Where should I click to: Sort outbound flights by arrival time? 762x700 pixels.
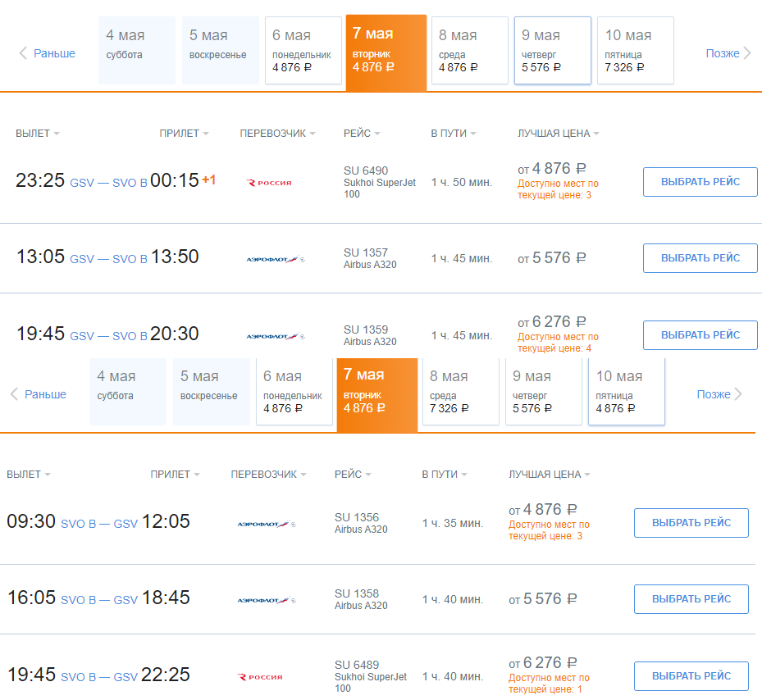tap(184, 134)
